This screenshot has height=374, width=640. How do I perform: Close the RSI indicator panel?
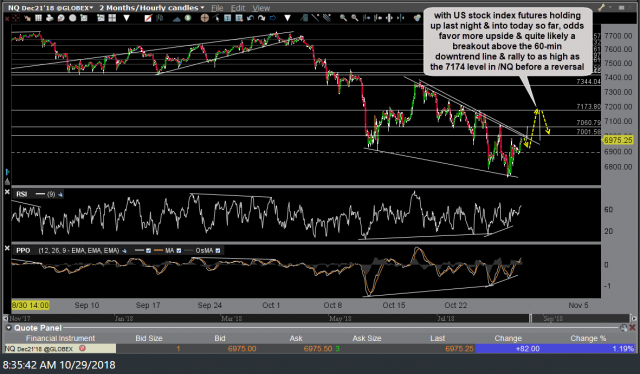coord(7,191)
